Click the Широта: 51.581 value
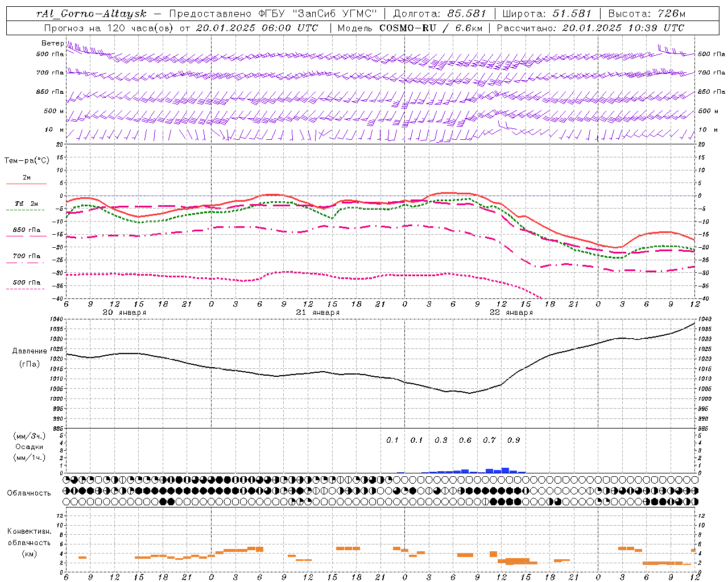The height and width of the screenshot is (582, 728). (547, 14)
